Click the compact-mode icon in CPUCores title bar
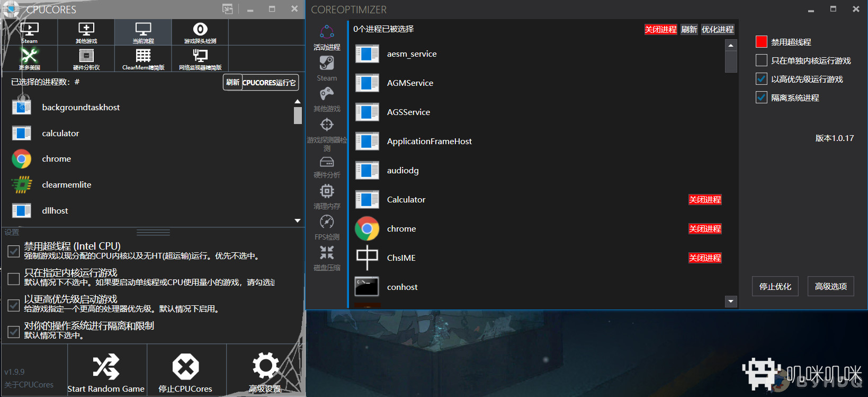The height and width of the screenshot is (397, 868). 228,9
